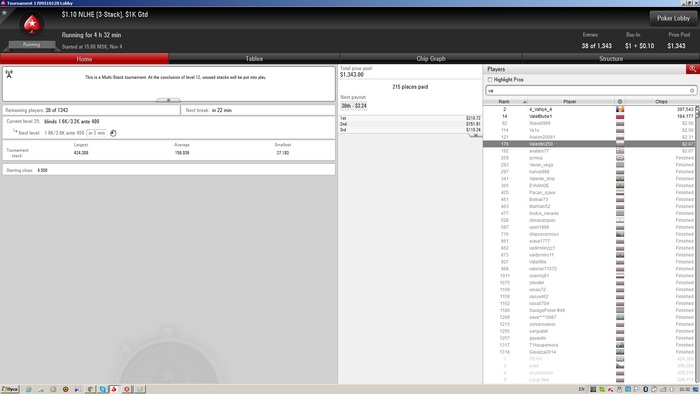The height and width of the screenshot is (394, 700).
Task: Click the in 2 min next level box
Action: point(96,133)
